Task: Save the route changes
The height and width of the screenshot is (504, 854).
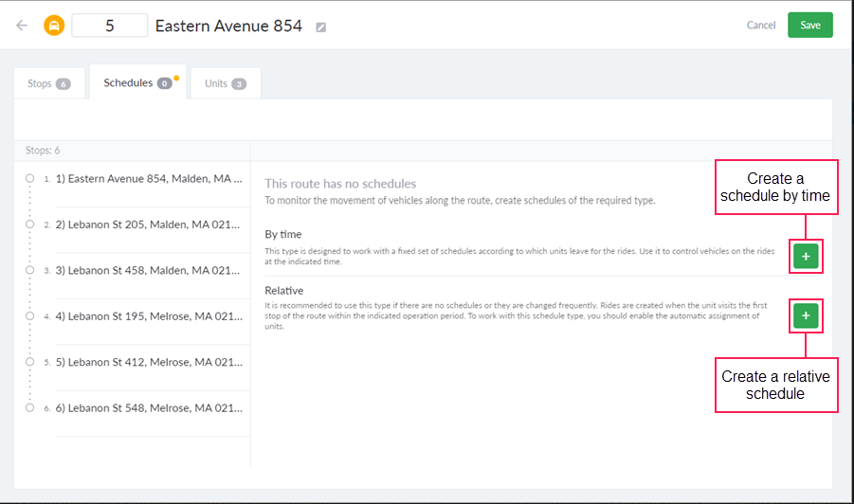Action: [809, 26]
